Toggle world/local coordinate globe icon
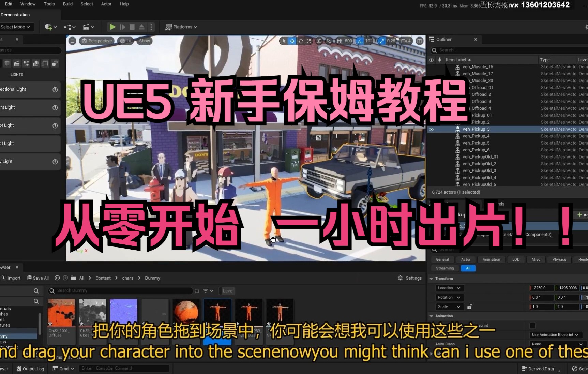 click(319, 41)
